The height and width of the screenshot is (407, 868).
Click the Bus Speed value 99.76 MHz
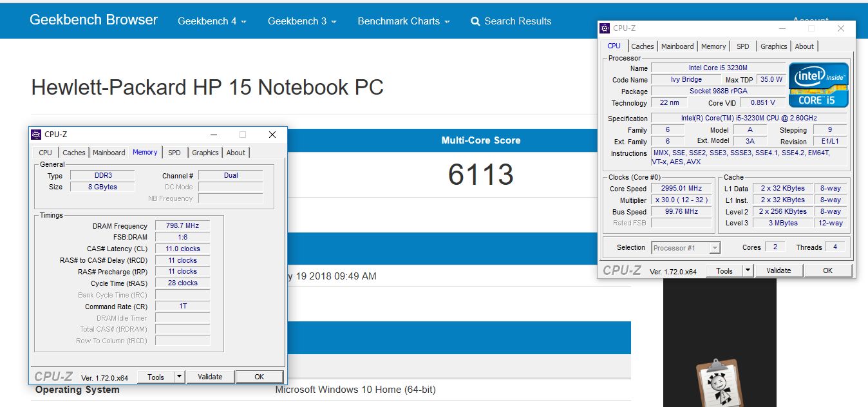[681, 211]
